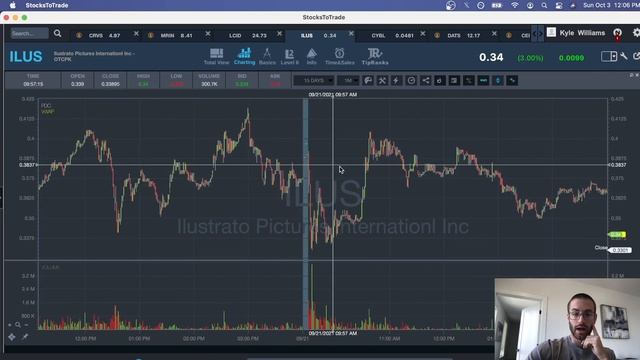Click the lightning bolt chart icon
The width and height of the screenshot is (640, 360).
click(x=396, y=80)
